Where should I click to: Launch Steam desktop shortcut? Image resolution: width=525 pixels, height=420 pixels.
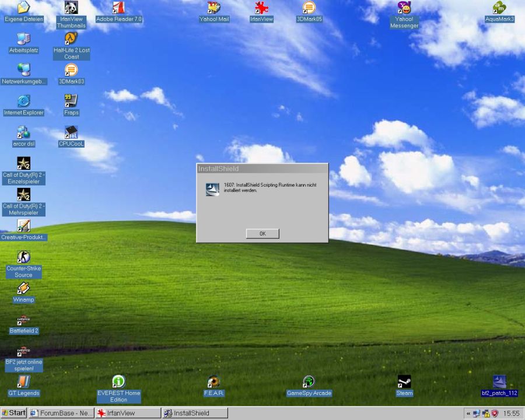404,386
